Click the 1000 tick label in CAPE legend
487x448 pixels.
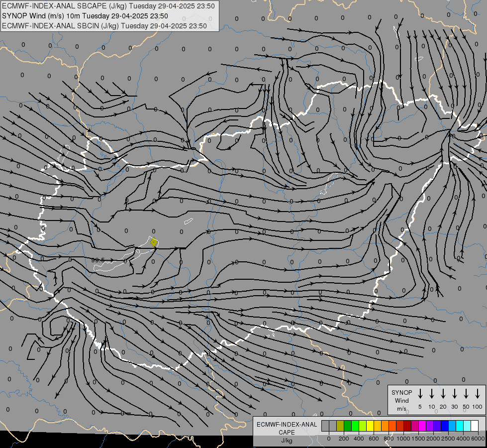(403, 439)
